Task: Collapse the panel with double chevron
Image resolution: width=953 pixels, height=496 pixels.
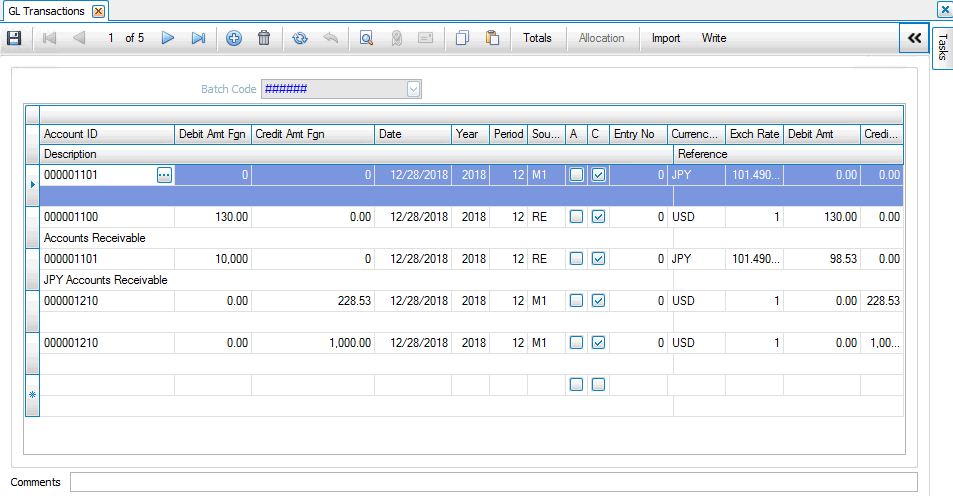Action: (913, 38)
